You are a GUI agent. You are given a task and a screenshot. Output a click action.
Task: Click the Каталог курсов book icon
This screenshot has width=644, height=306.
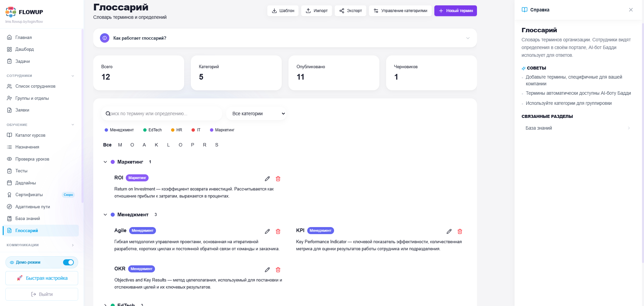coord(9,135)
